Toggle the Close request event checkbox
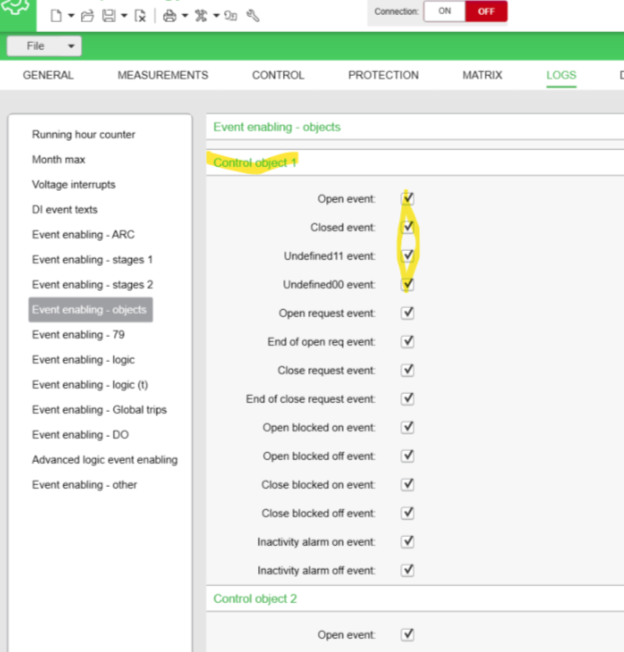 point(407,370)
